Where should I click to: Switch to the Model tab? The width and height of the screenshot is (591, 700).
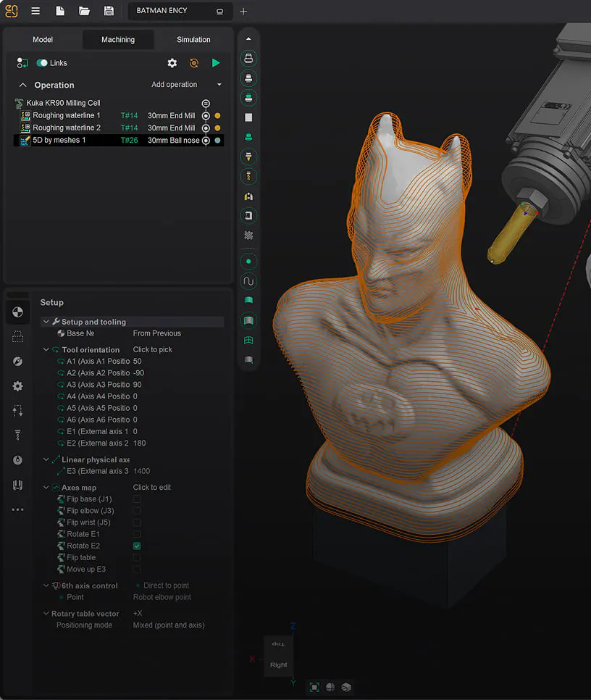point(43,40)
